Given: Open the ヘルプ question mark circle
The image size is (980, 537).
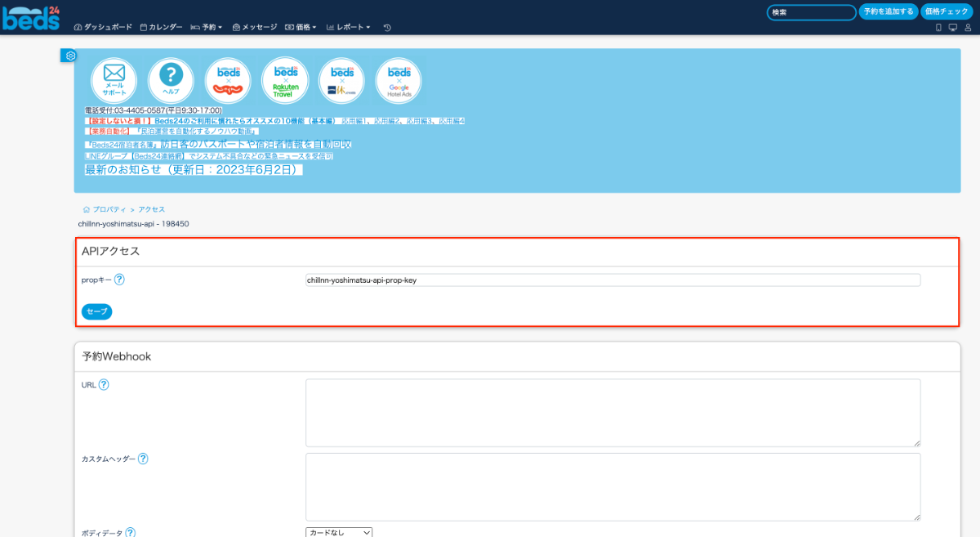Looking at the screenshot, I should point(170,79).
